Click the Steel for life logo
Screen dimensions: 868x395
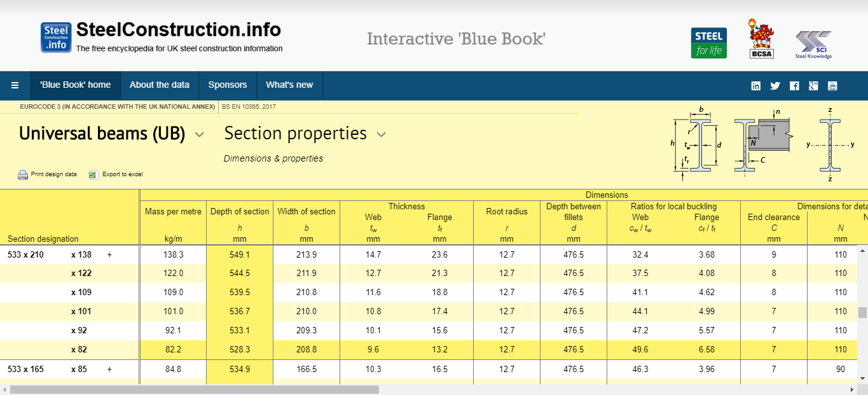pos(708,43)
